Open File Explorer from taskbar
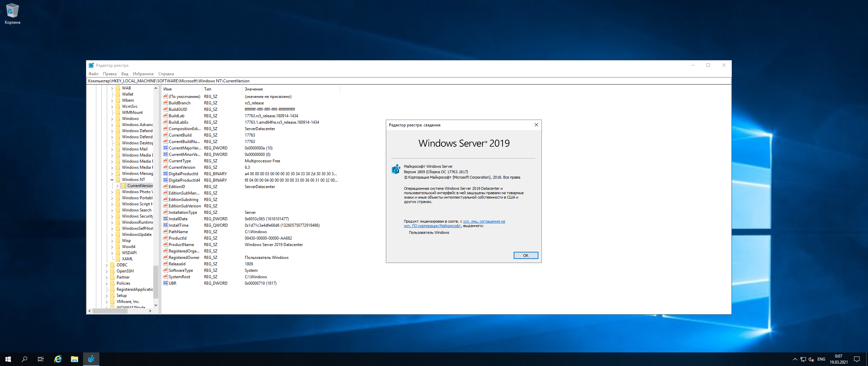This screenshot has height=366, width=868. coord(75,359)
